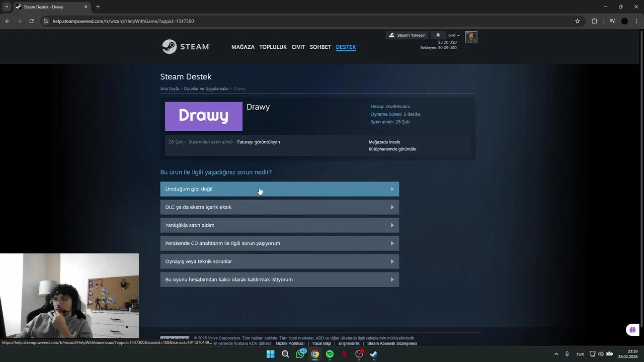Click the purple floating extension icon
Screen dimensions: 644x362
point(632,330)
